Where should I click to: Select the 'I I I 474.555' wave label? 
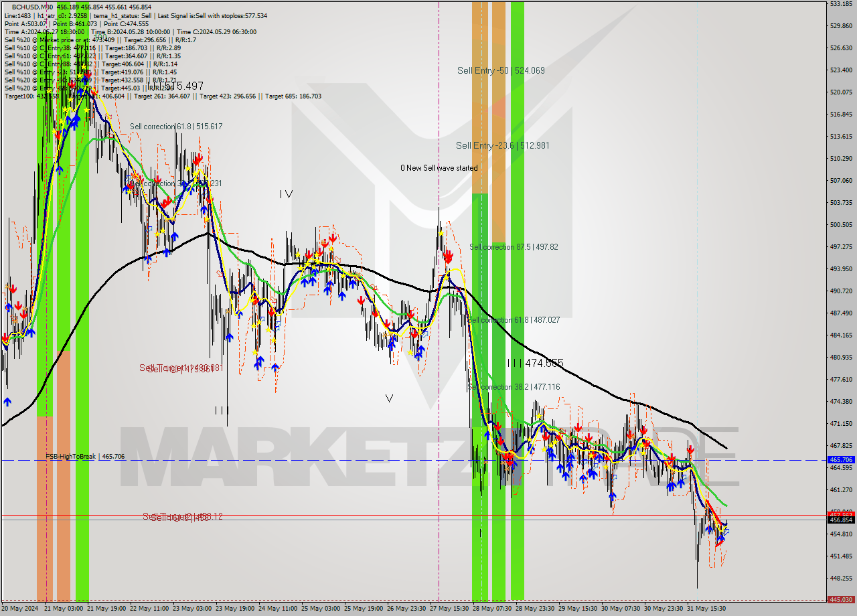[535, 363]
